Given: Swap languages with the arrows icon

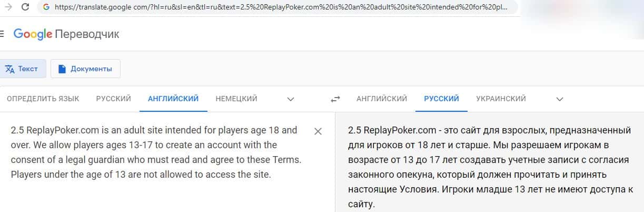Looking at the screenshot, I should click(335, 99).
